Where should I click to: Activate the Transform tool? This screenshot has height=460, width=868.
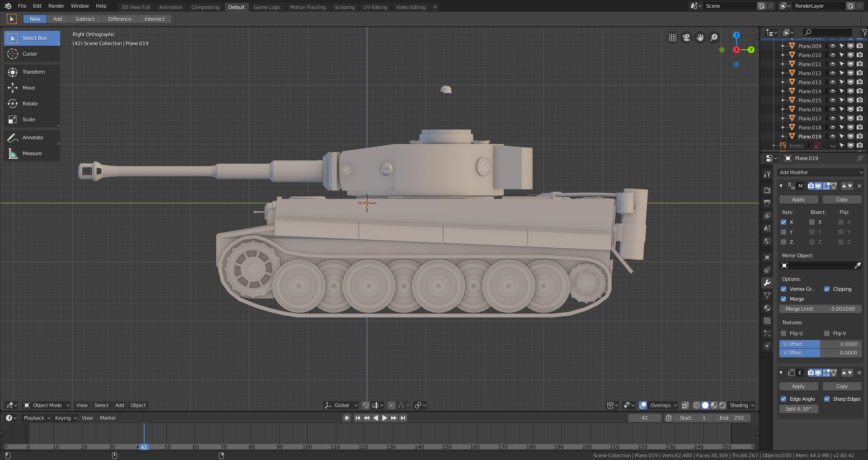pyautogui.click(x=32, y=72)
